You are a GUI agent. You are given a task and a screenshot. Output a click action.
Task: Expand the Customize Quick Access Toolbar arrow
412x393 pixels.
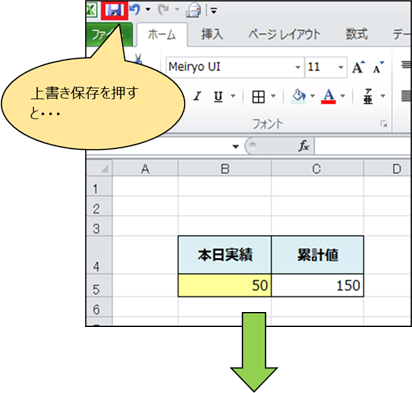click(x=214, y=11)
